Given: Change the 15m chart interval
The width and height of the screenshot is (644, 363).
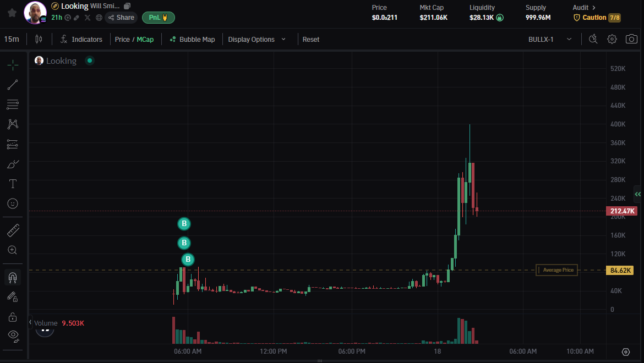Looking at the screenshot, I should (12, 40).
